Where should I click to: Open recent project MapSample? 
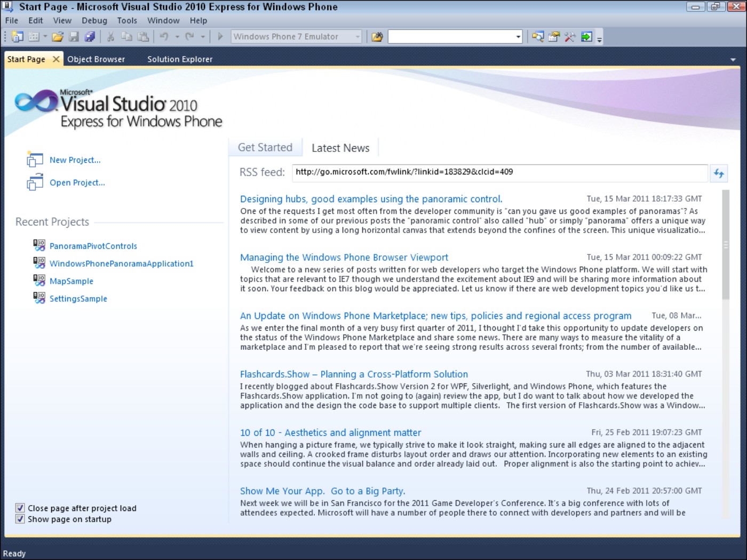click(x=71, y=281)
